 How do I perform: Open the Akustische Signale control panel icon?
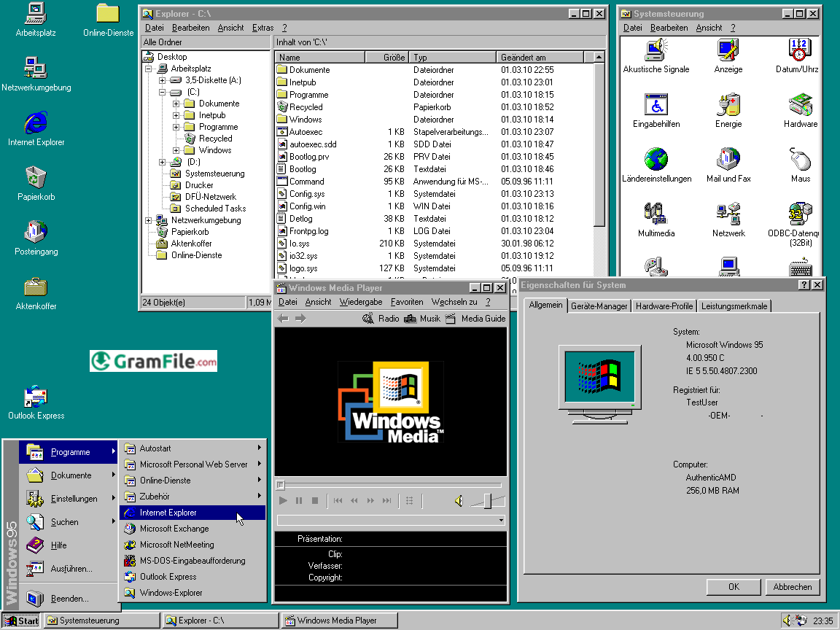tap(656, 50)
